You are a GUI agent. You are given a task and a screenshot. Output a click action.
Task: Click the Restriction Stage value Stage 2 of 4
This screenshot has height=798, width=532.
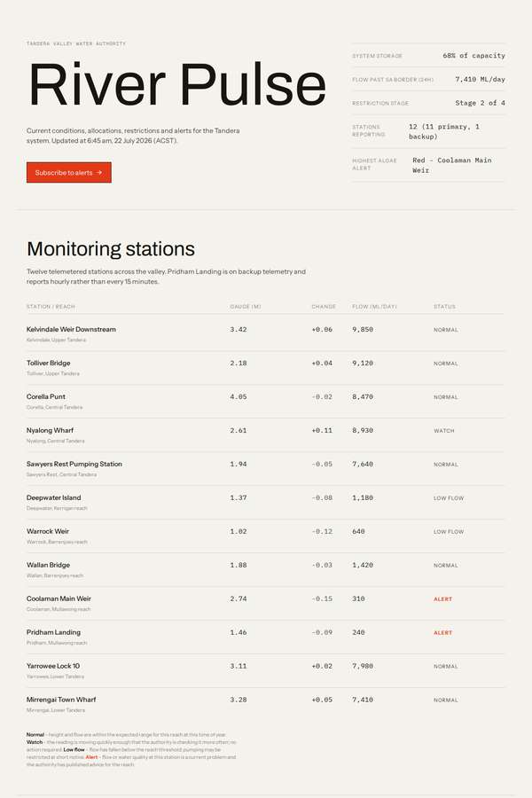click(480, 103)
